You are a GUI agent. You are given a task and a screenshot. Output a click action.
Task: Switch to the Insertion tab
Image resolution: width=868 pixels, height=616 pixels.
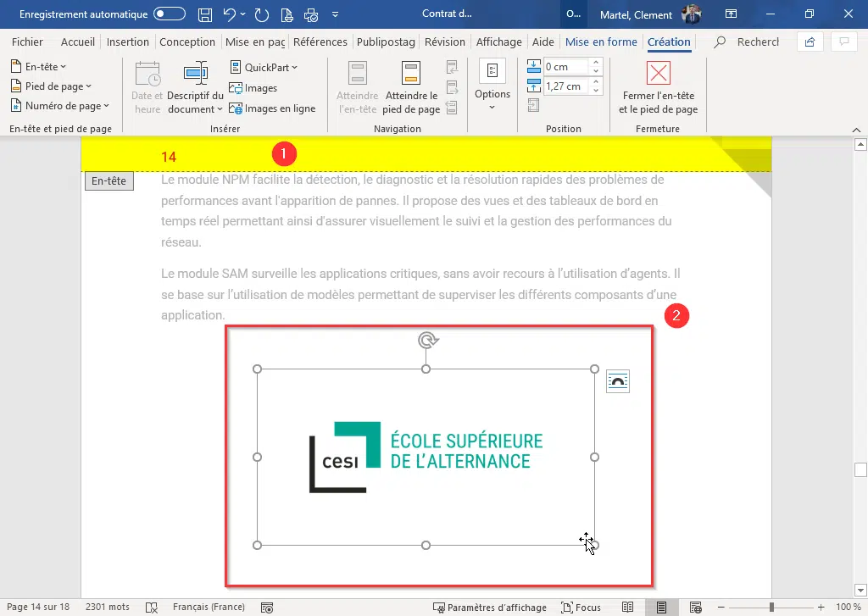pos(127,42)
